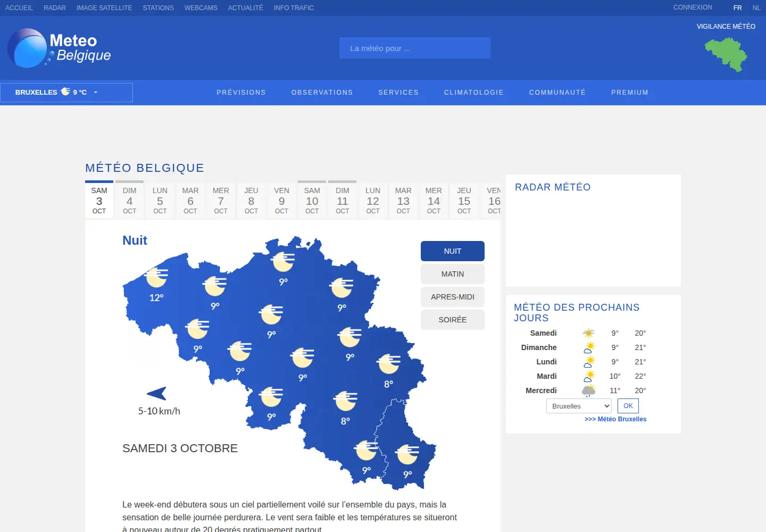Viewport: 766px width, 532px height.
Task: Select the DIM 4 OCT day tab
Action: click(x=130, y=200)
